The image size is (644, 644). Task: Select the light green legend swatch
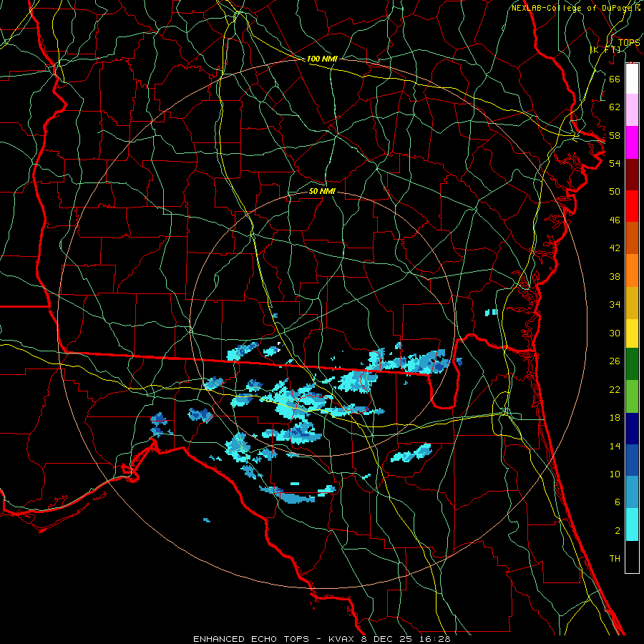click(x=632, y=396)
